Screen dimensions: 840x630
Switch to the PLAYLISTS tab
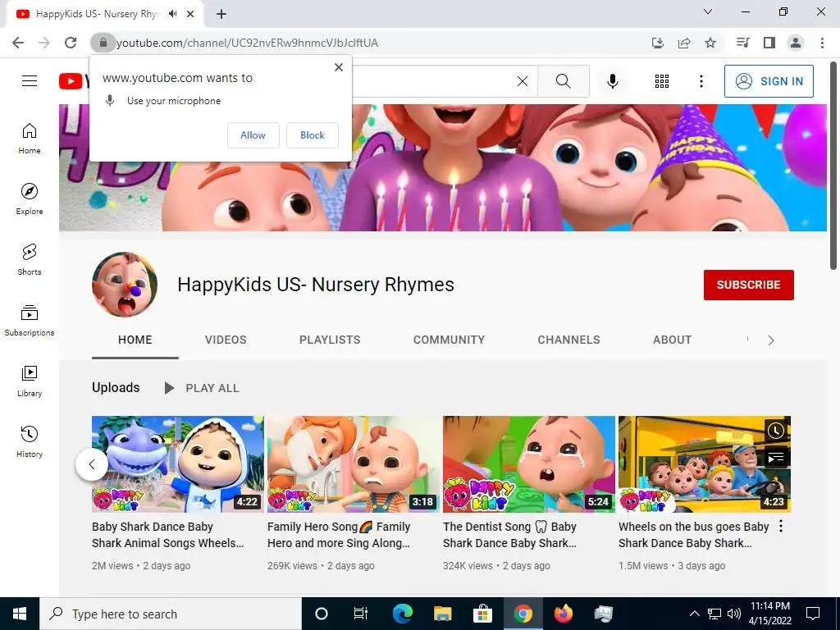coord(330,340)
